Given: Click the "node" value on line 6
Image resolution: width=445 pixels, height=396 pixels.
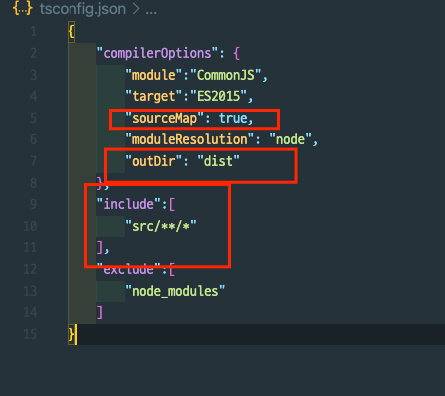Looking at the screenshot, I should 290,139.
